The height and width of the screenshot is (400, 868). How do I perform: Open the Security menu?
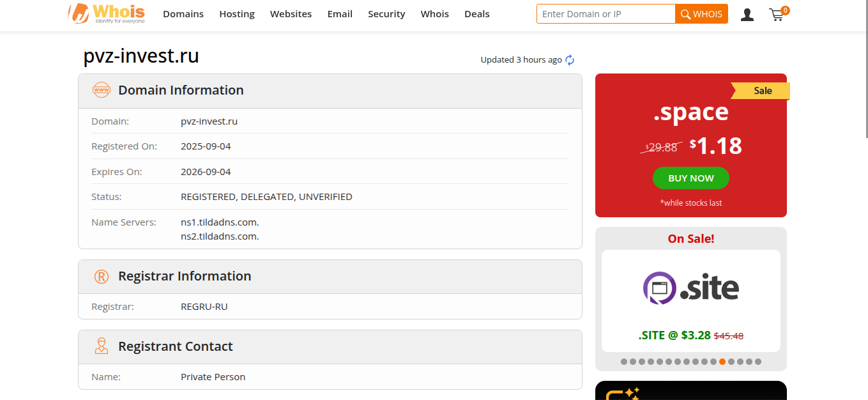(386, 14)
